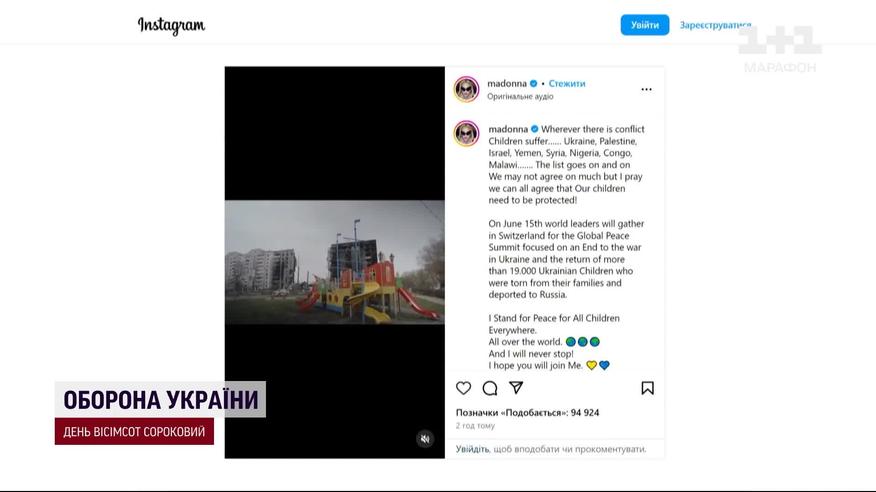Image resolution: width=876 pixels, height=492 pixels.
Task: Click the 2 год тому timestamp
Action: [475, 426]
